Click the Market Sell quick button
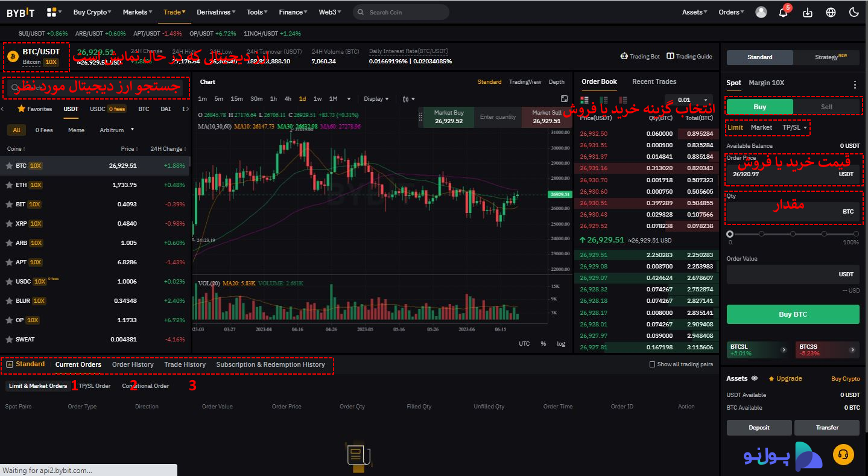Screen dimensions: 868x476 pos(546,117)
